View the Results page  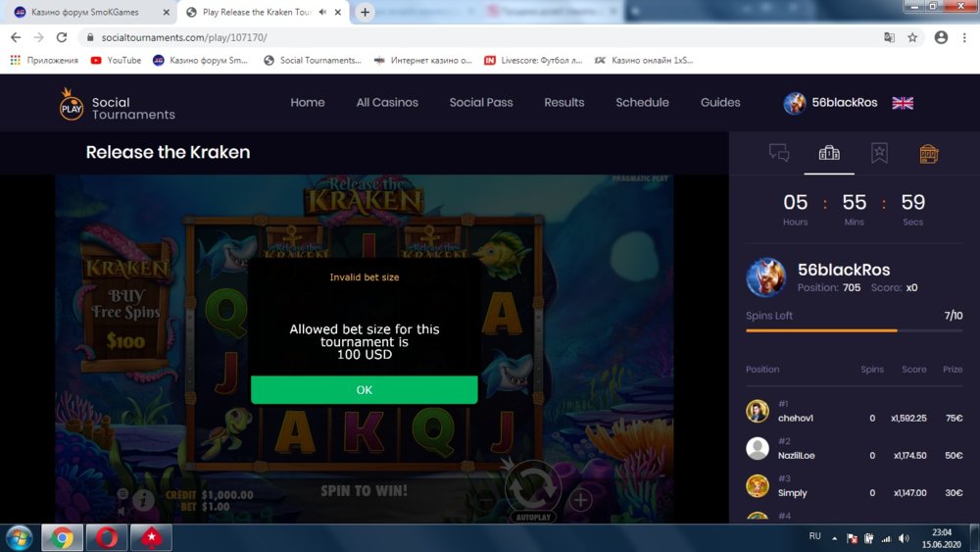(x=564, y=103)
